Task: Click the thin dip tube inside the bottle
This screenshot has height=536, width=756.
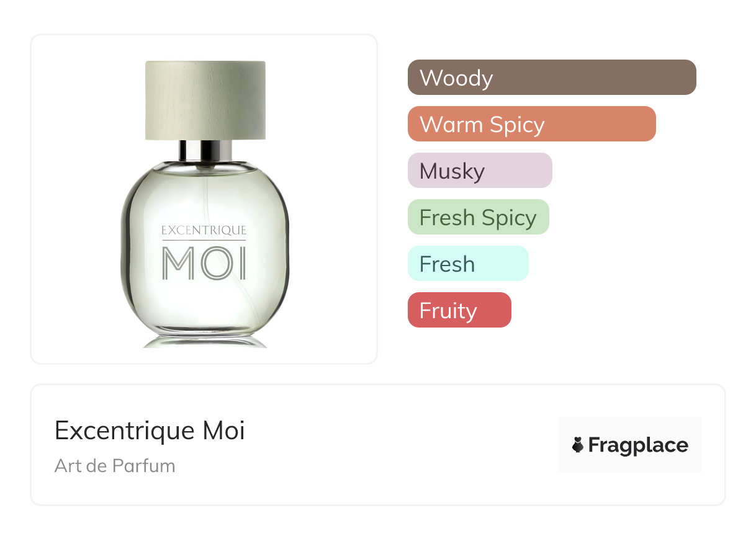Action: click(205, 192)
